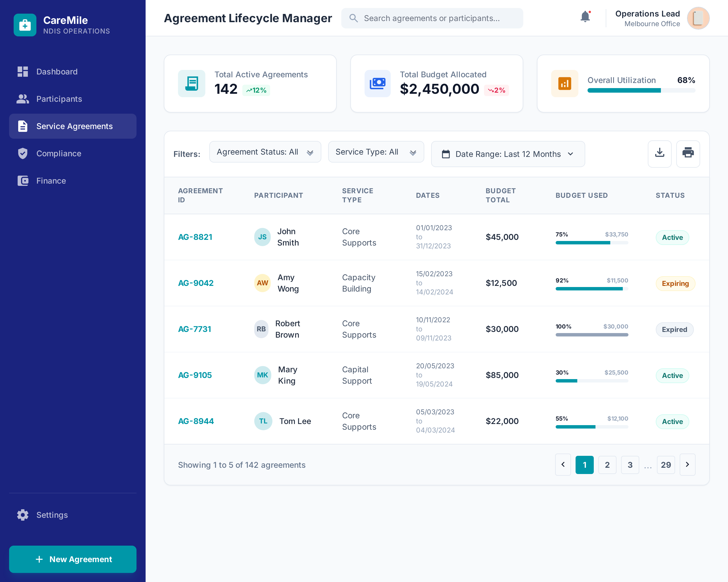Click the Total Budget Allocated cash icon
The width and height of the screenshot is (728, 582).
377,83
